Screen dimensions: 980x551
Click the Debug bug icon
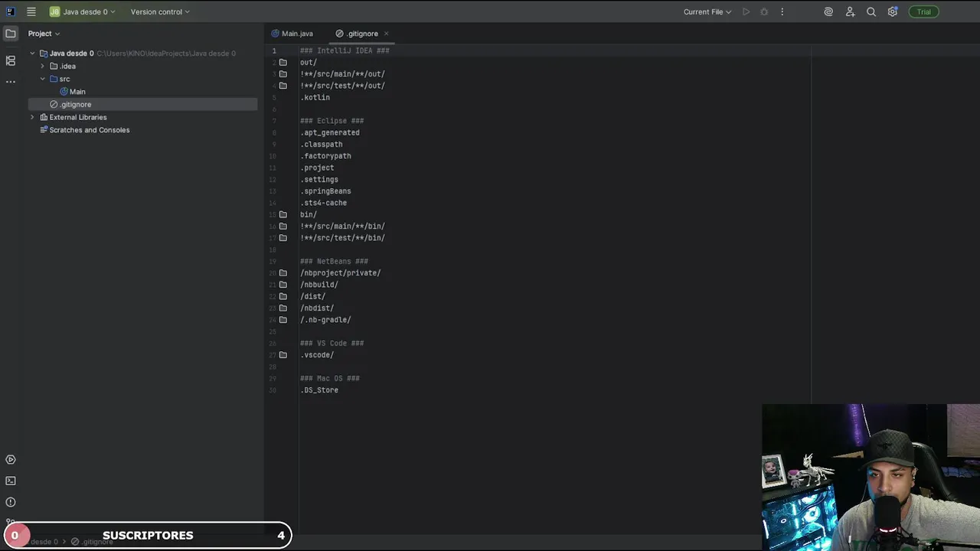764,11
